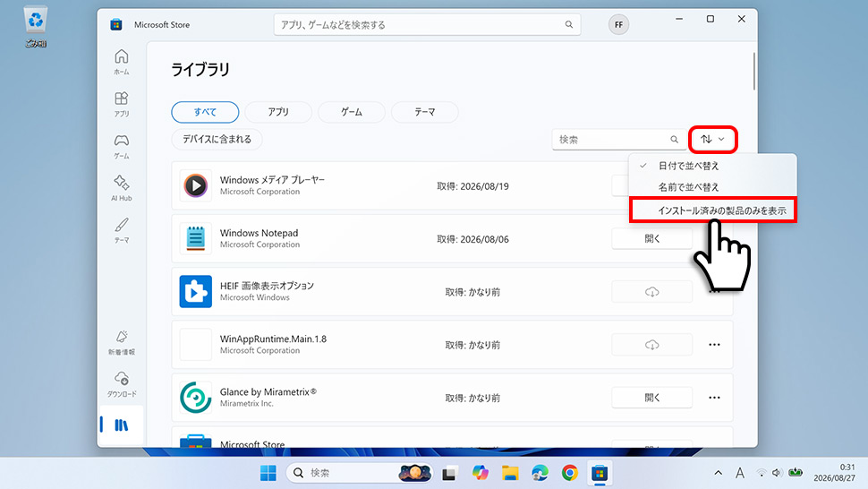Download HEIF 画像表示オプション via cloud icon
This screenshot has width=868, height=489.
(651, 292)
